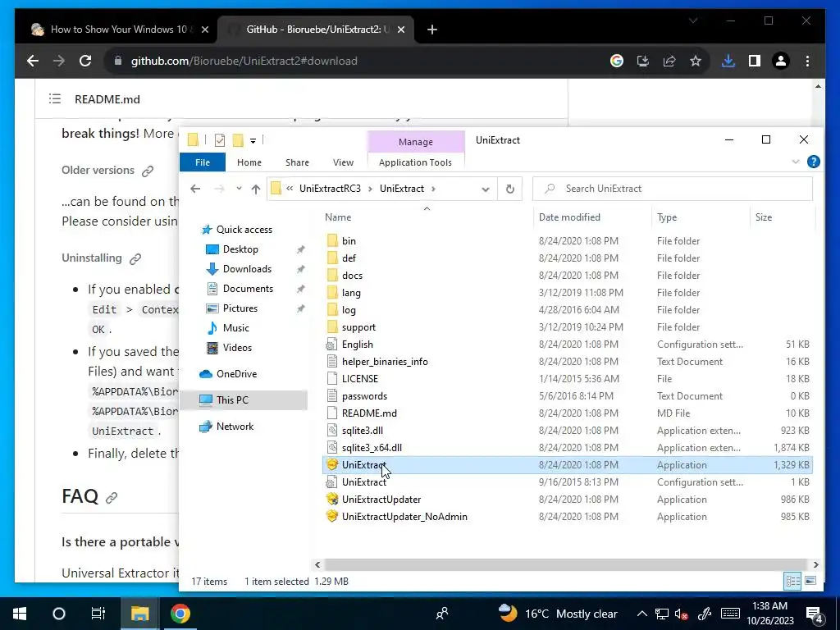The width and height of the screenshot is (840, 630).
Task: Switch to the View ribbon tab
Action: click(343, 162)
